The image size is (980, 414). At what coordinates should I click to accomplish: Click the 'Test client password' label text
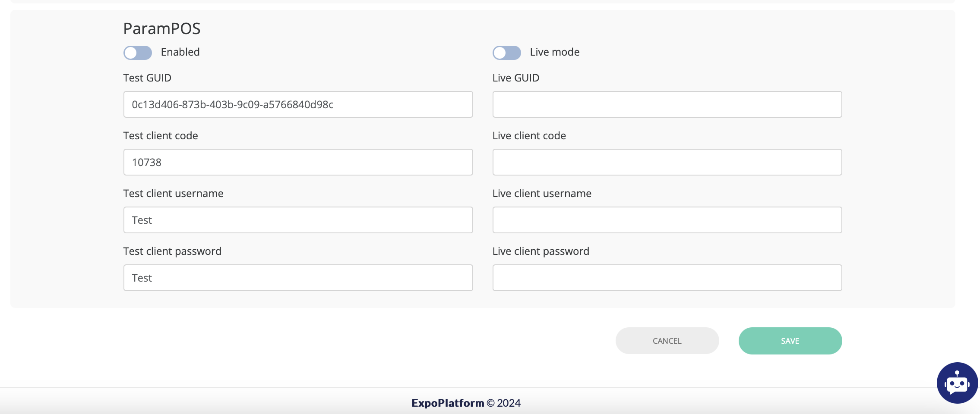click(172, 251)
